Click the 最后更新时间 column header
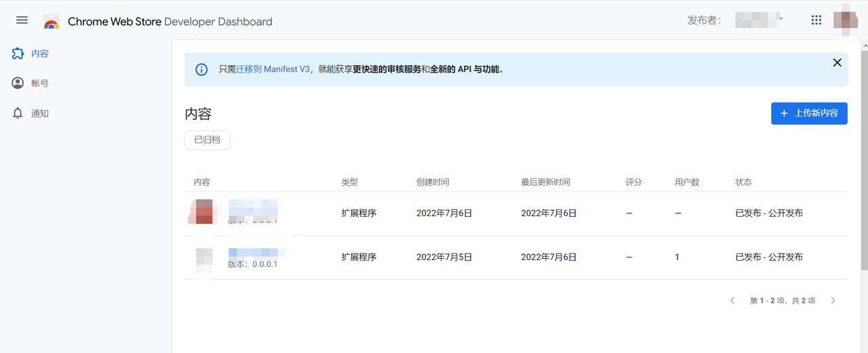 coord(546,182)
